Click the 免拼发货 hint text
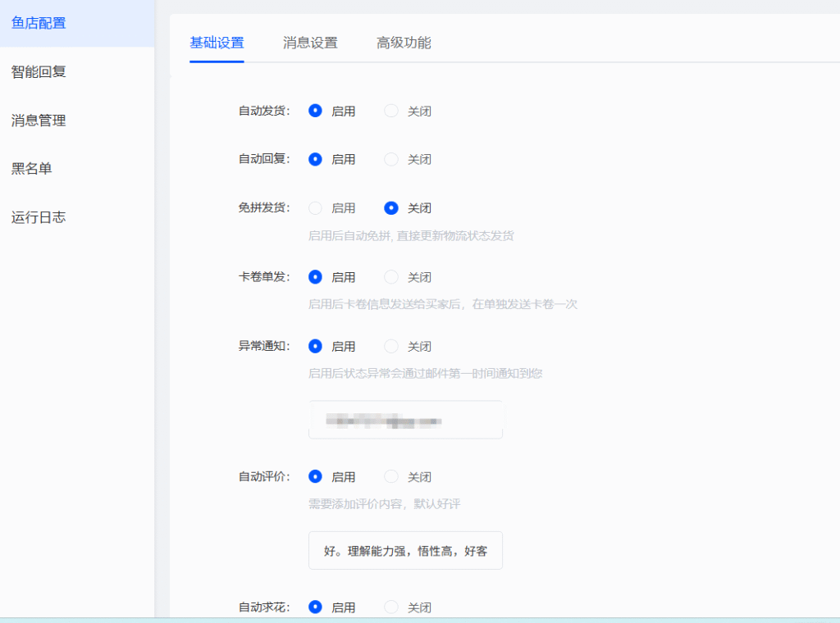This screenshot has width=840, height=623. (x=411, y=235)
